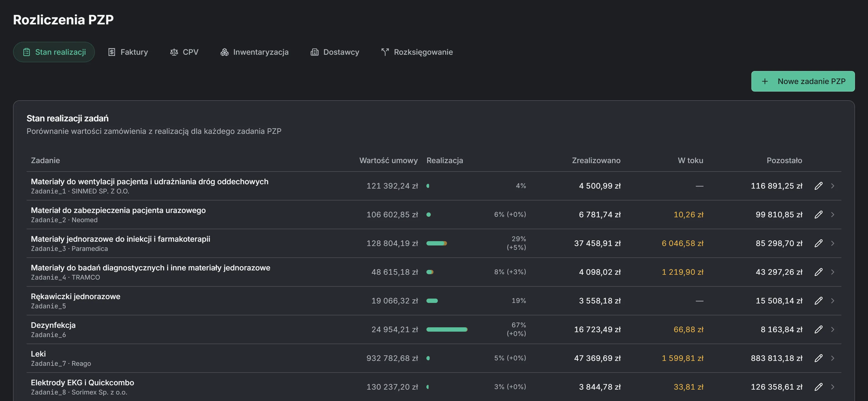Select the Rozksięgowanie tab
868x401 pixels.
pyautogui.click(x=417, y=52)
